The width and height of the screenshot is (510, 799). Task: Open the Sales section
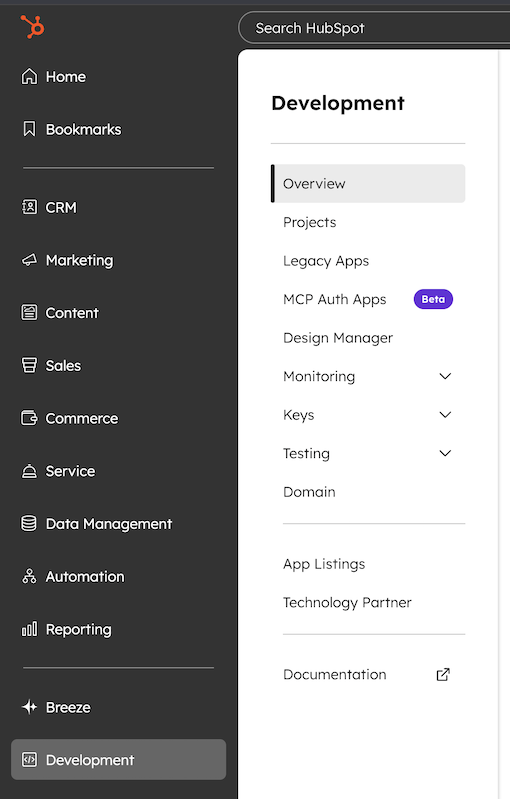[x=63, y=365]
